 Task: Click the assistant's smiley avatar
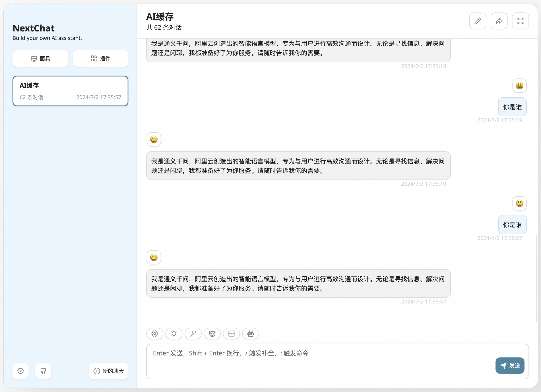coord(154,258)
